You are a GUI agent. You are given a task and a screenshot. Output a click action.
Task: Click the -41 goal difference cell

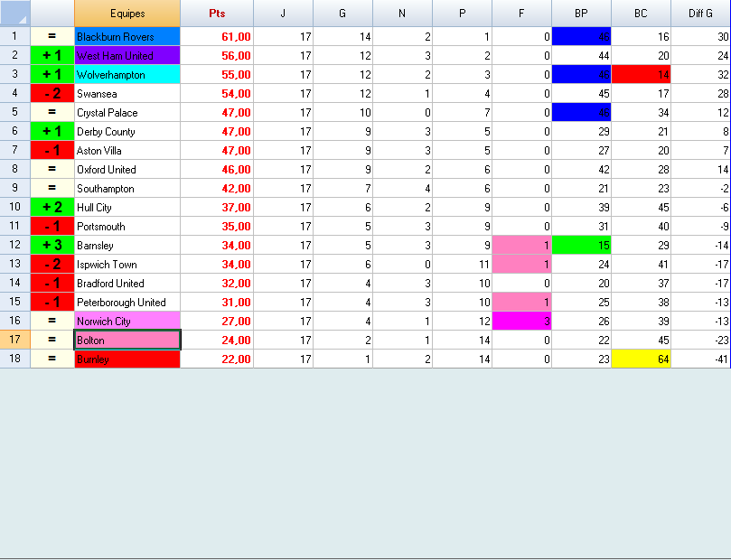click(700, 359)
